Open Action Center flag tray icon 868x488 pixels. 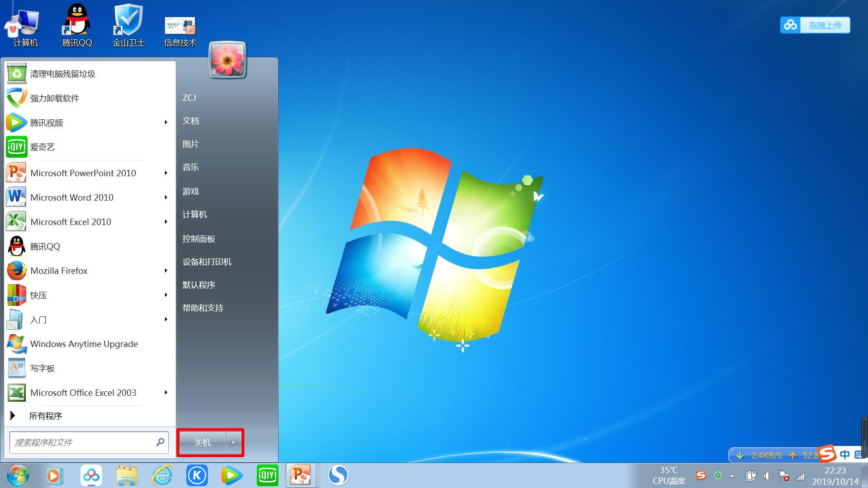click(784, 476)
